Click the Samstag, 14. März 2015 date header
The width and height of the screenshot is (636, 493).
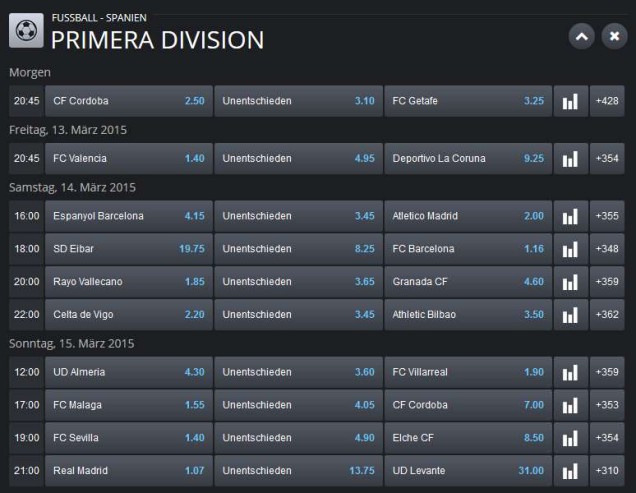pyautogui.click(x=72, y=187)
